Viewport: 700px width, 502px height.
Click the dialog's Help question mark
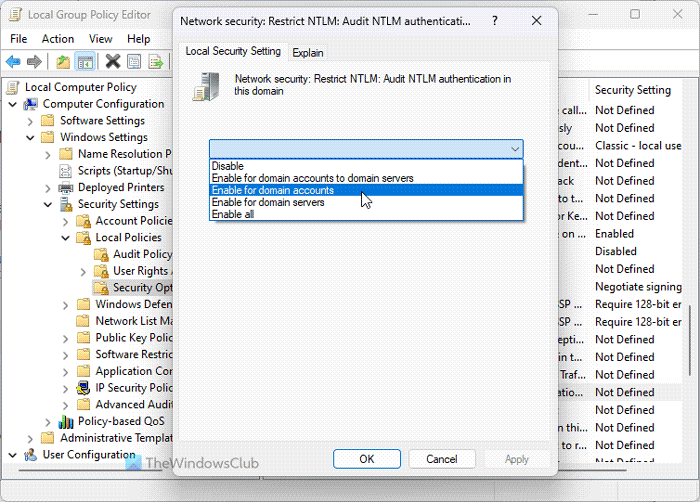click(x=495, y=20)
